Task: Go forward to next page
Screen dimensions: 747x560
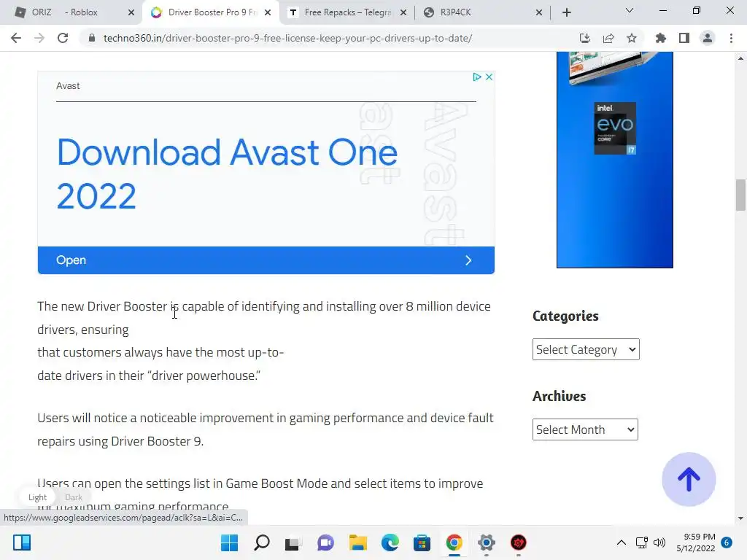Action: coord(39,38)
